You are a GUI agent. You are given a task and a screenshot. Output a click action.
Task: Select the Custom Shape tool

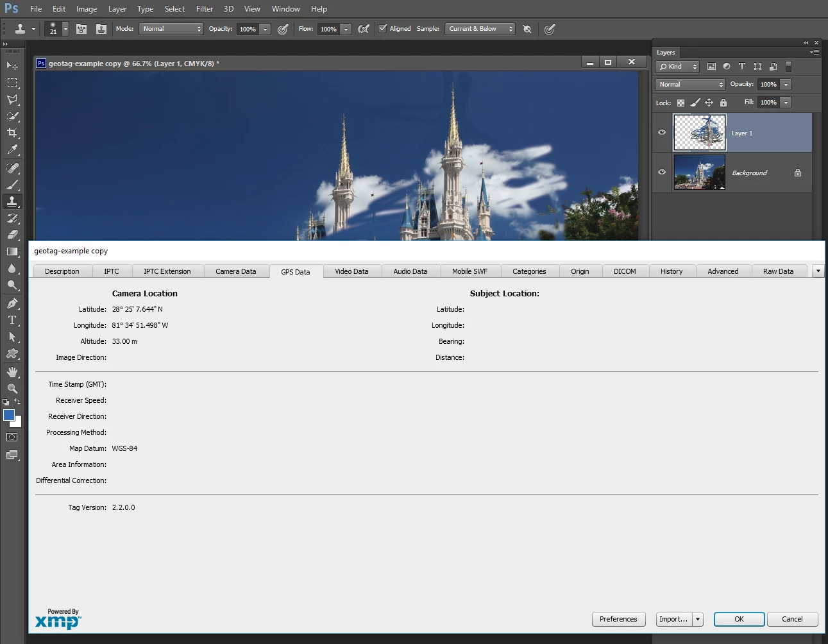[x=12, y=353]
